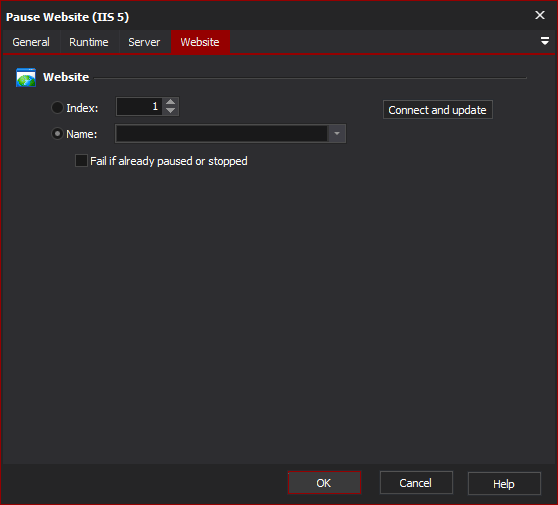Open the tab options menu icon
The height and width of the screenshot is (505, 558).
click(x=544, y=41)
